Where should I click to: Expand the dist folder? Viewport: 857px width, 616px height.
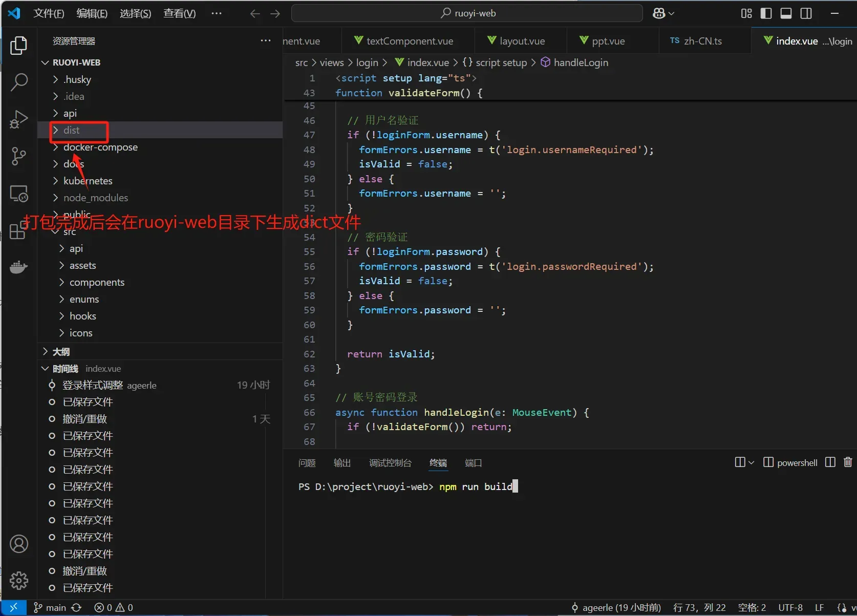coord(71,130)
